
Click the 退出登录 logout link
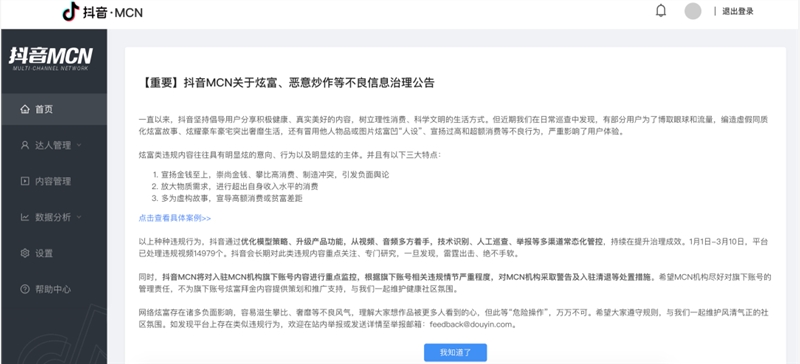738,11
